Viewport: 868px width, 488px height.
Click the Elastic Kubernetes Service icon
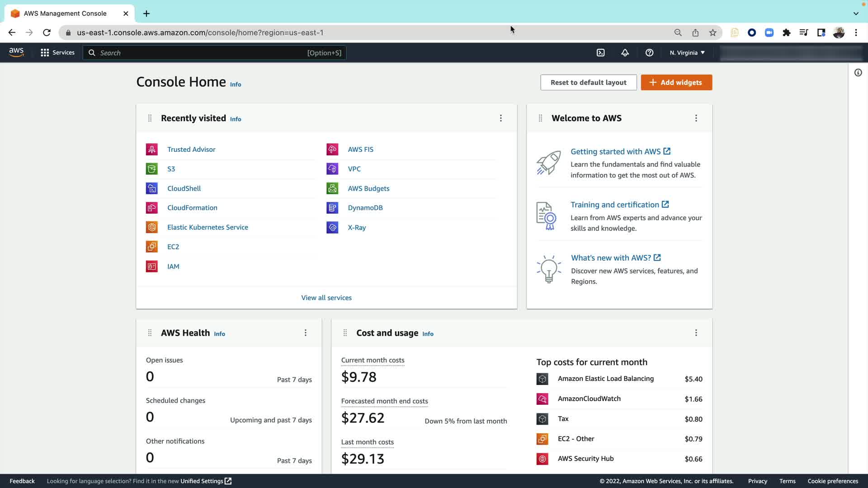pyautogui.click(x=152, y=227)
